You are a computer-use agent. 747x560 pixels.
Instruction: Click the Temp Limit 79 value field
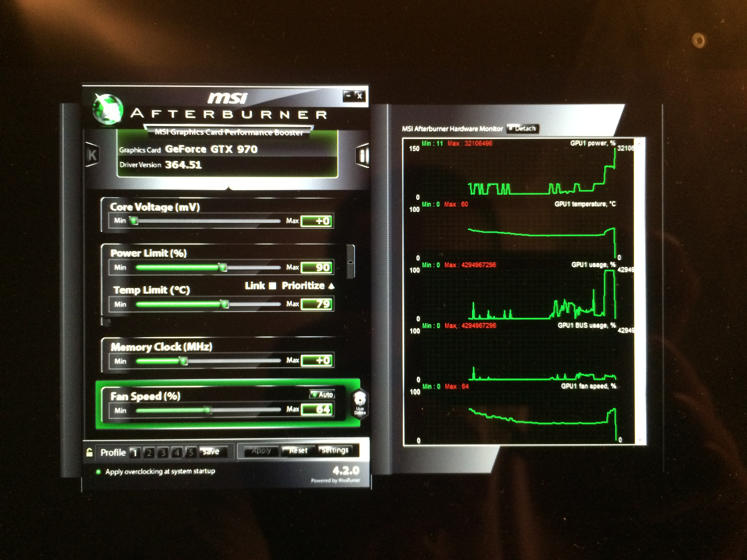317,304
